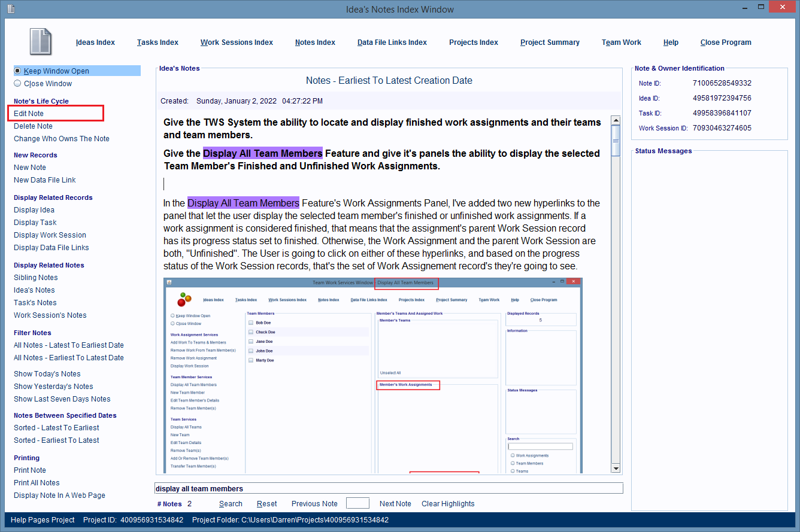Screen dimensions: 800x532
Task: Open the Team Work menu
Action: pyautogui.click(x=622, y=42)
